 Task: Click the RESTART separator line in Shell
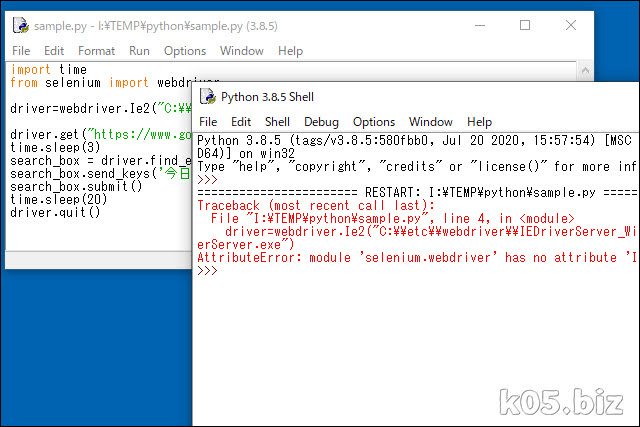tap(416, 192)
